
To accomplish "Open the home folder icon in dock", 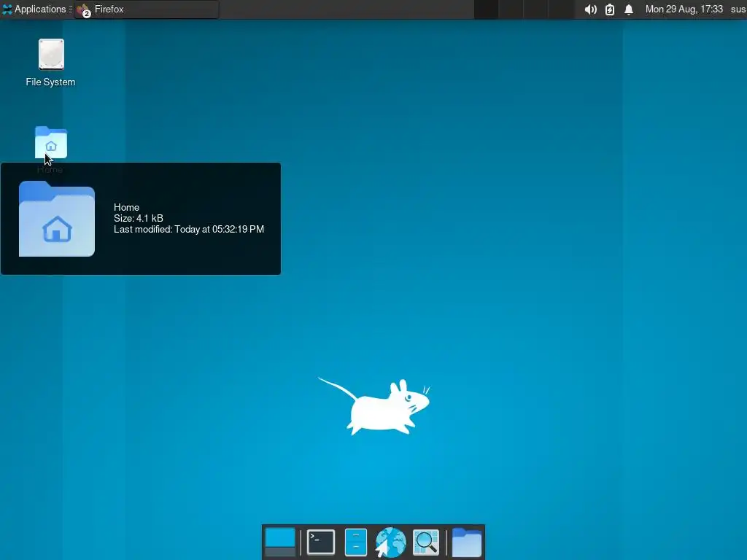I will pos(466,542).
